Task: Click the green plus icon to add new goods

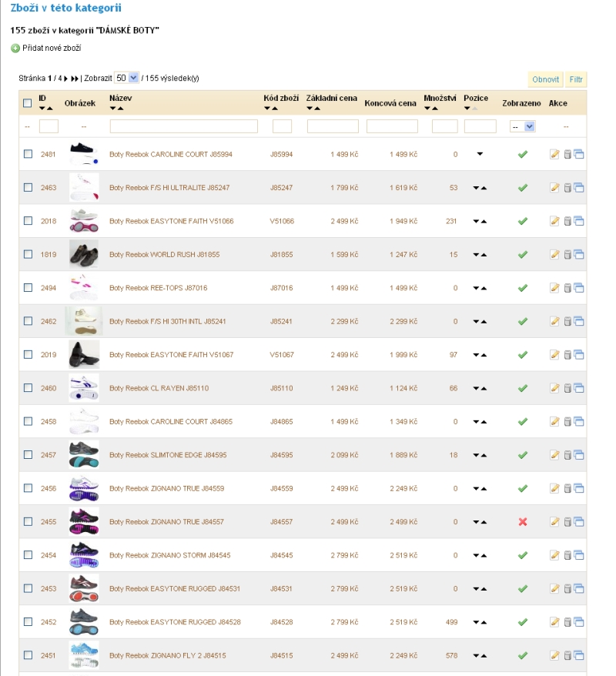Action: pos(15,49)
